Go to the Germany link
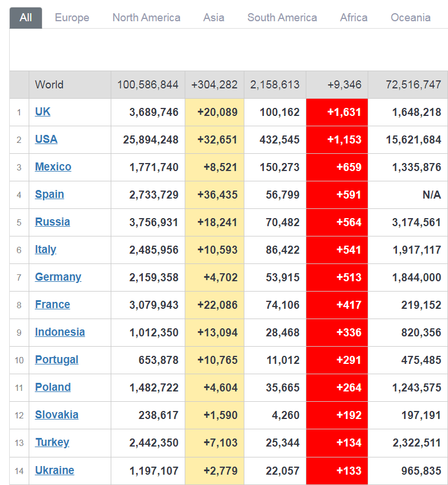448x485 pixels. (58, 277)
